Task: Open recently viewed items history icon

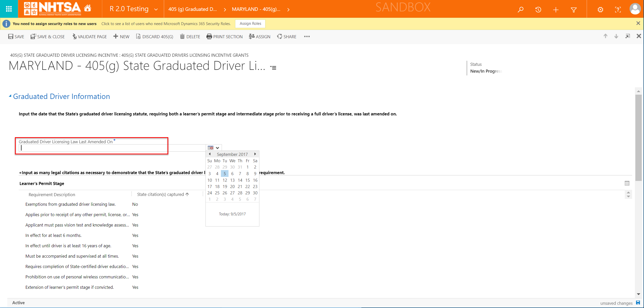Action: tap(538, 10)
